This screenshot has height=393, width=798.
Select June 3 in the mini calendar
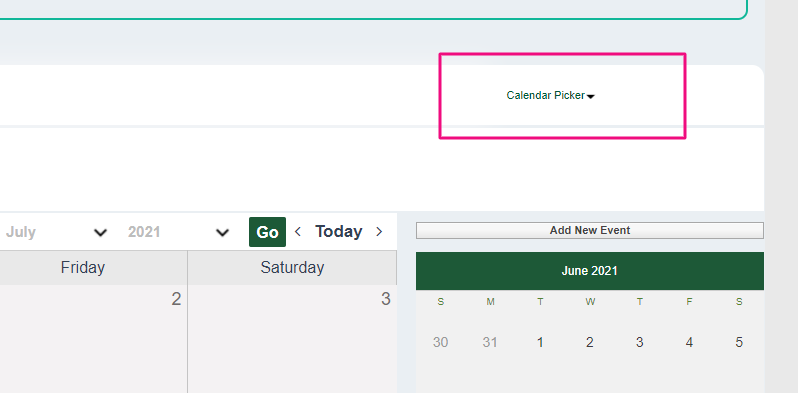[639, 342]
